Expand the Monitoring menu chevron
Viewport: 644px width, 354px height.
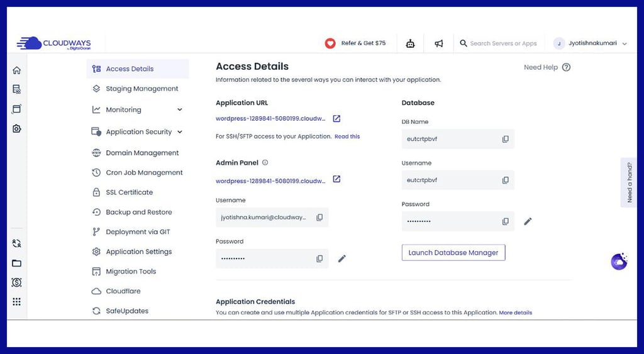179,109
